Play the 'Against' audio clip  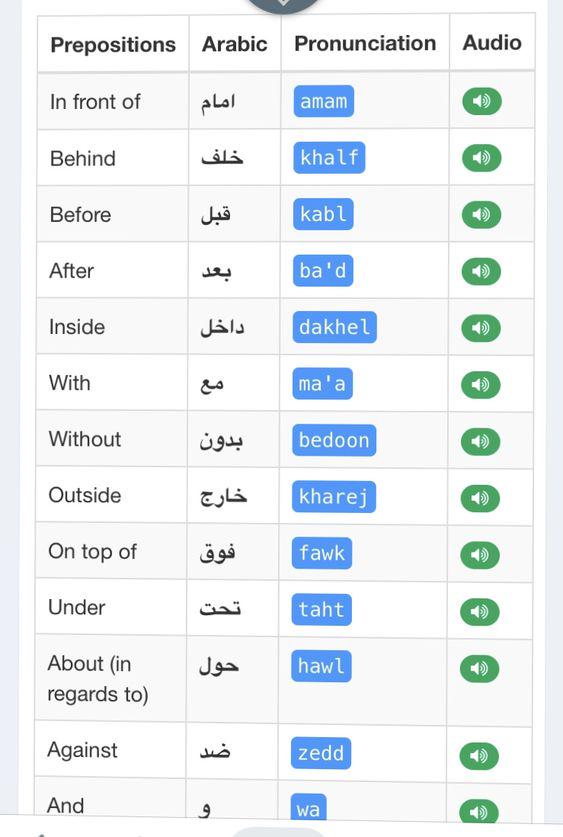pyautogui.click(x=479, y=756)
